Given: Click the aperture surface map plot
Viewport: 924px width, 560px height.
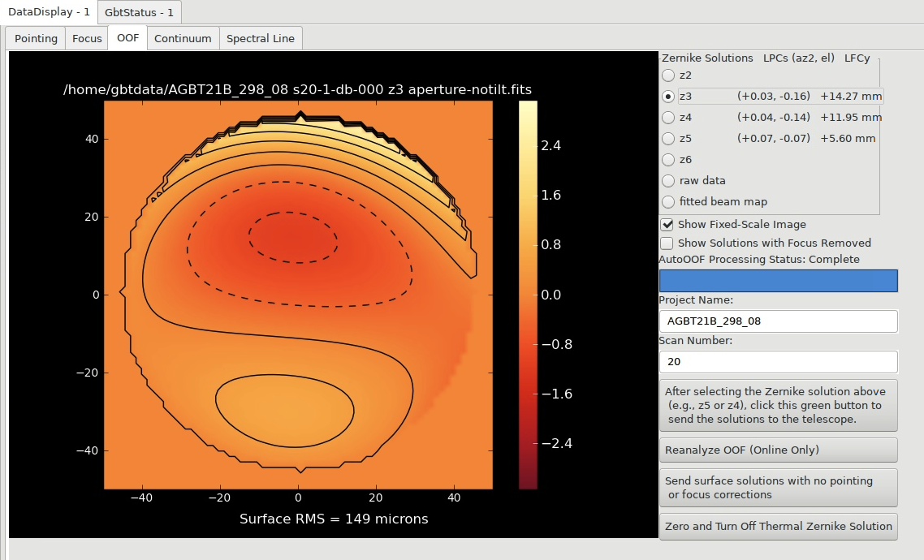Looking at the screenshot, I should (x=298, y=295).
